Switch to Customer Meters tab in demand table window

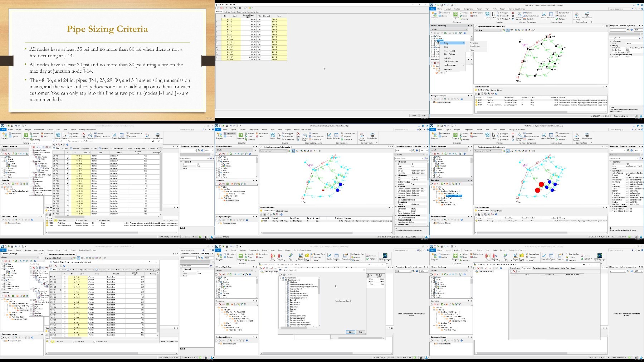click(x=253, y=12)
